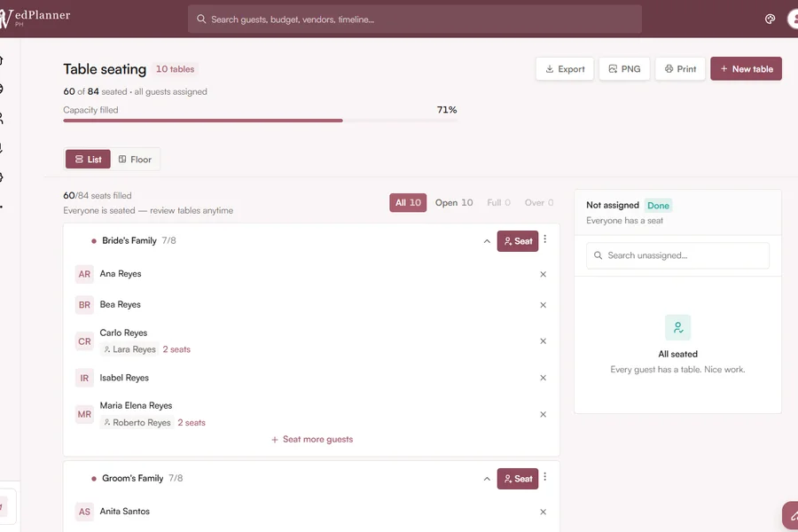
Task: Click Seat button for Bride's Family
Action: click(518, 241)
